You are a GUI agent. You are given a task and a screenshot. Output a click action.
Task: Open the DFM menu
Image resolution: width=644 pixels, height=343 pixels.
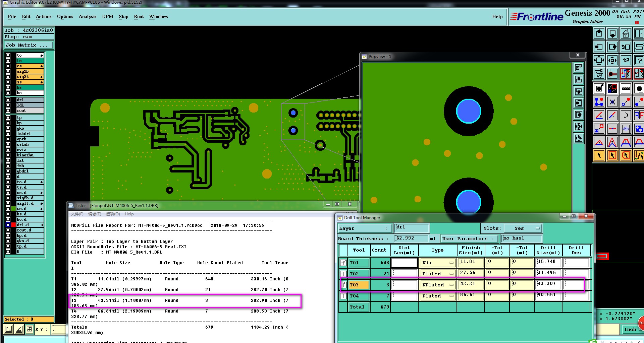pyautogui.click(x=107, y=16)
